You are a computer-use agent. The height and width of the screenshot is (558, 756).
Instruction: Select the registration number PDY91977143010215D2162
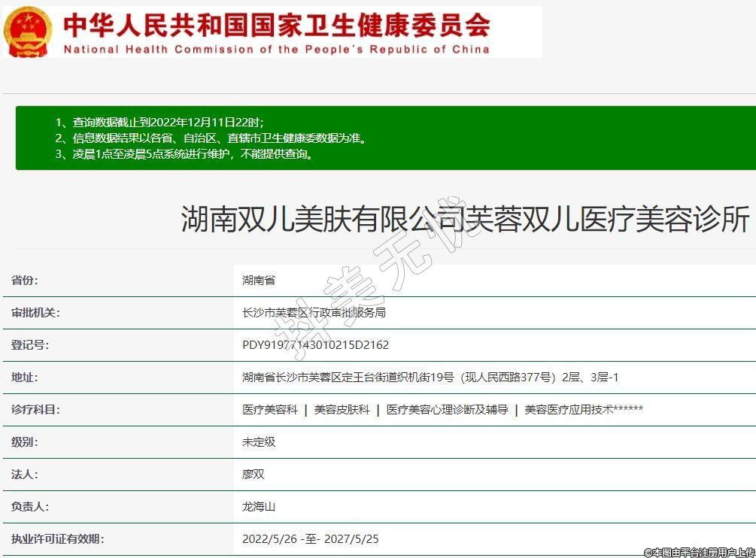pyautogui.click(x=315, y=345)
